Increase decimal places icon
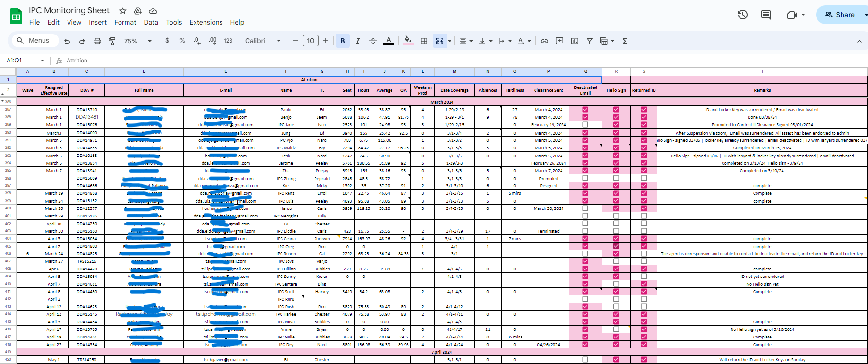The image size is (868, 364). pyautogui.click(x=213, y=41)
